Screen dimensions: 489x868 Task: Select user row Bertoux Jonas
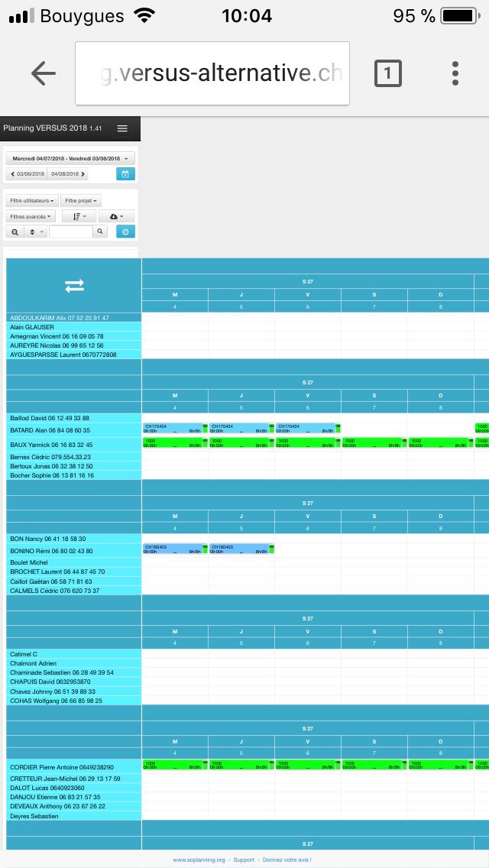[x=73, y=466]
